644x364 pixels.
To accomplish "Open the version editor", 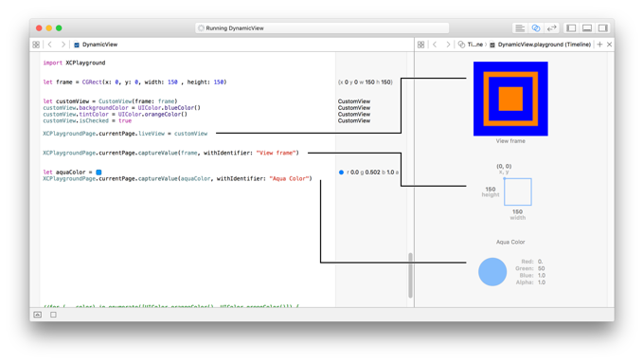I will click(551, 28).
